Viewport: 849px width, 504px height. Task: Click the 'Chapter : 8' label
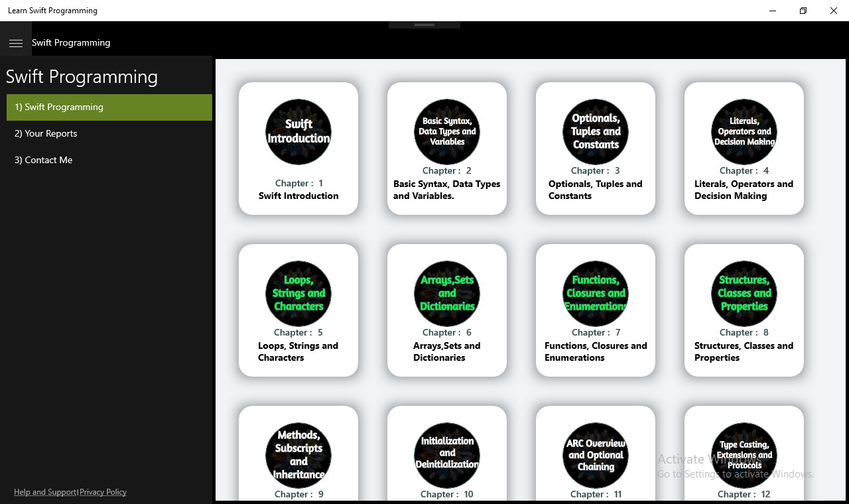tap(744, 332)
